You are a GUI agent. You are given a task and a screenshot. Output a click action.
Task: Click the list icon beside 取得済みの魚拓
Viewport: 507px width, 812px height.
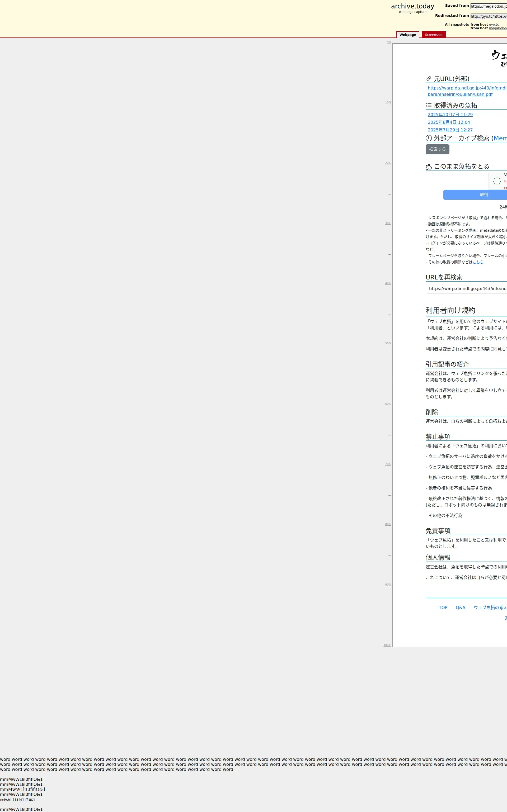coord(429,105)
